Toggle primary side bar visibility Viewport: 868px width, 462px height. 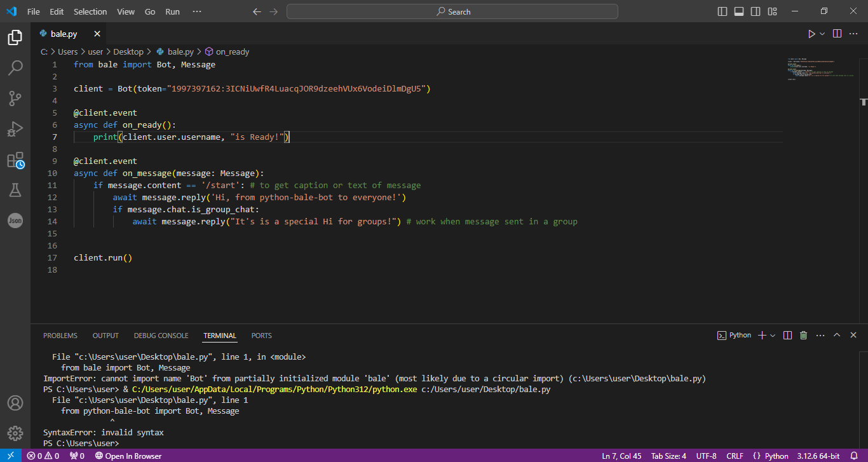[722, 11]
